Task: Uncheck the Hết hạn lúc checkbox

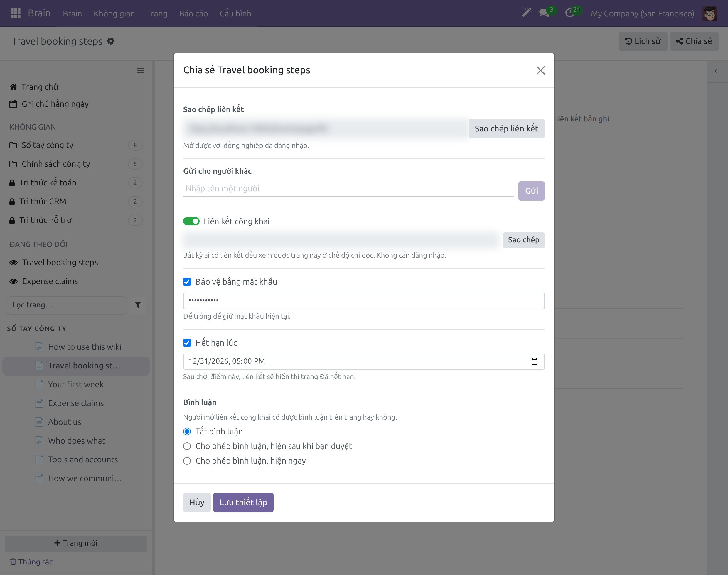Action: [187, 343]
